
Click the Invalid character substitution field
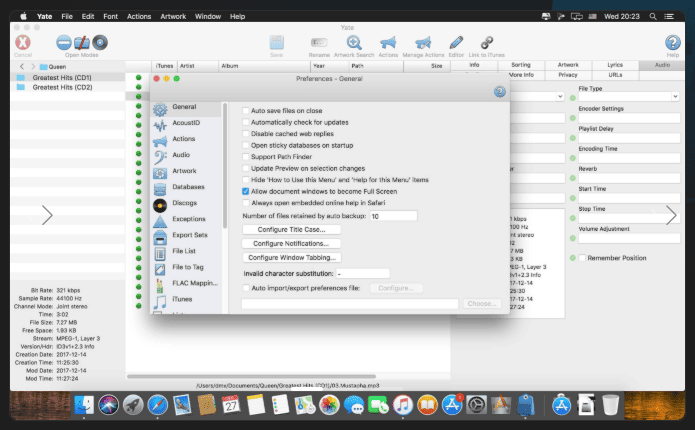coord(363,274)
